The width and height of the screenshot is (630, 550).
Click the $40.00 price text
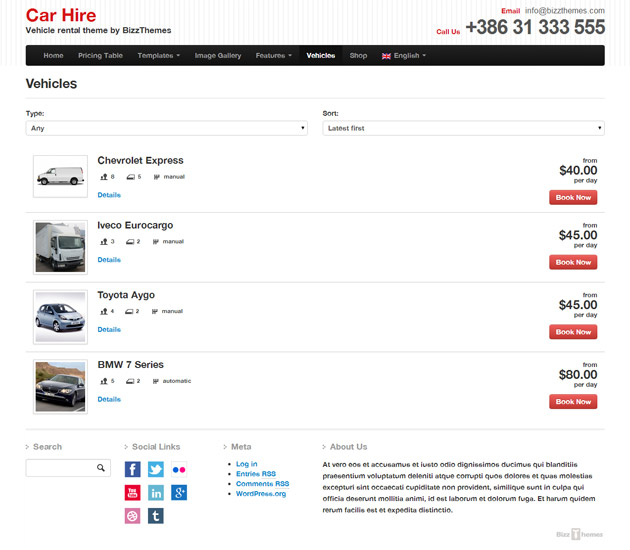(578, 170)
